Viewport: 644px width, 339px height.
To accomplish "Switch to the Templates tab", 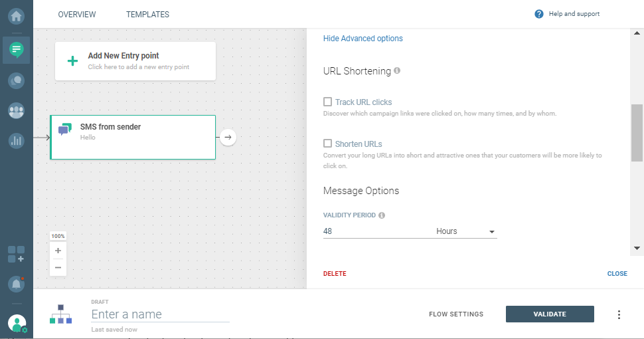I will click(147, 15).
